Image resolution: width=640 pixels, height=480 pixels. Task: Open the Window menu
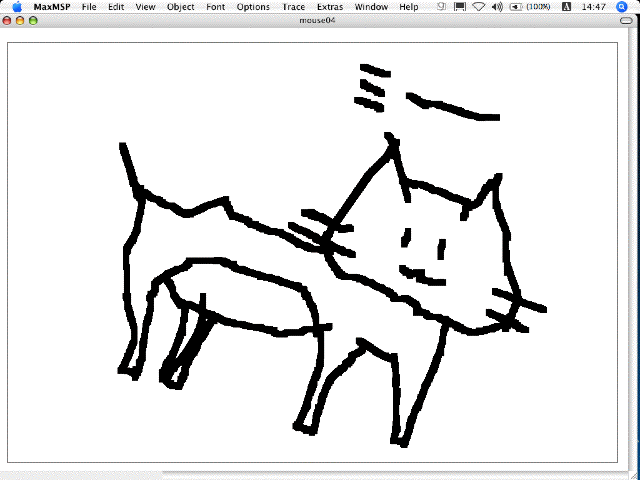click(x=371, y=7)
